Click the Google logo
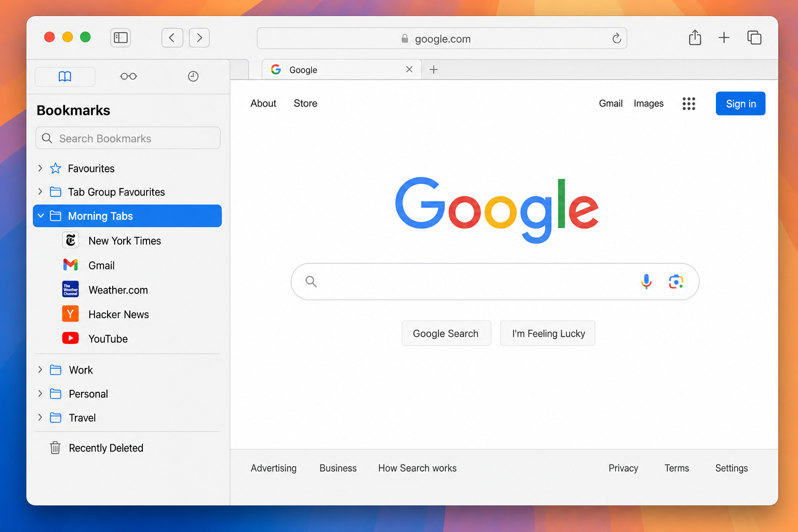The image size is (798, 532). pos(497,210)
